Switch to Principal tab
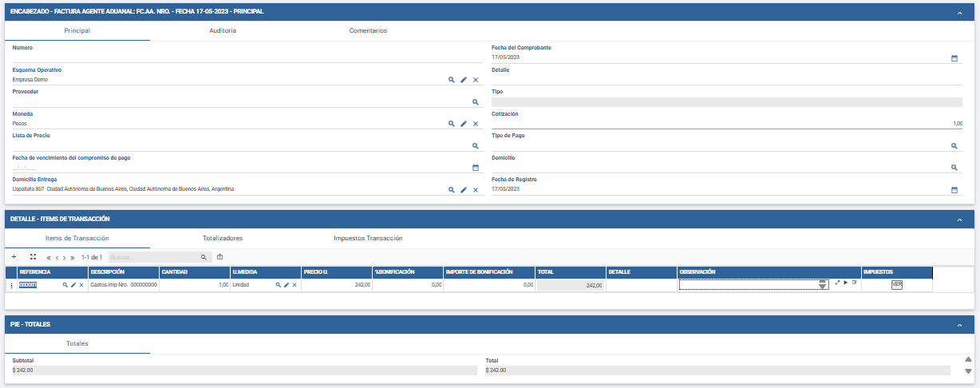Screen dimensions: 980x388 click(x=77, y=30)
